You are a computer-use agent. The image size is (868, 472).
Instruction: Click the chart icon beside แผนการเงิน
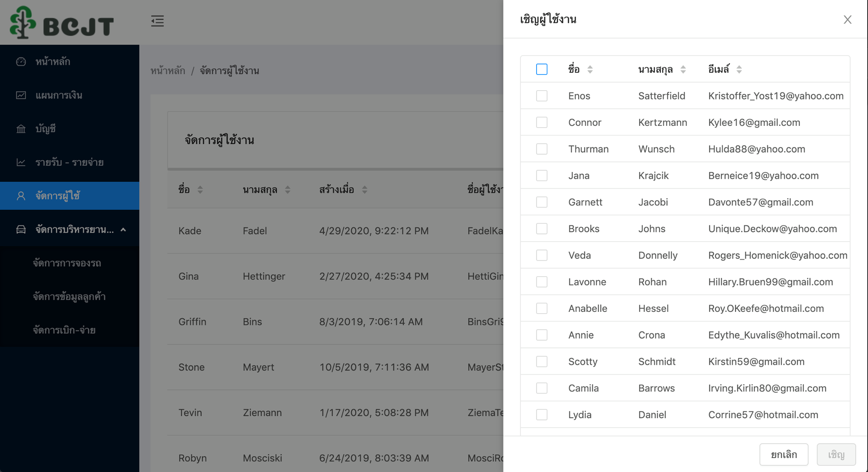coord(21,95)
